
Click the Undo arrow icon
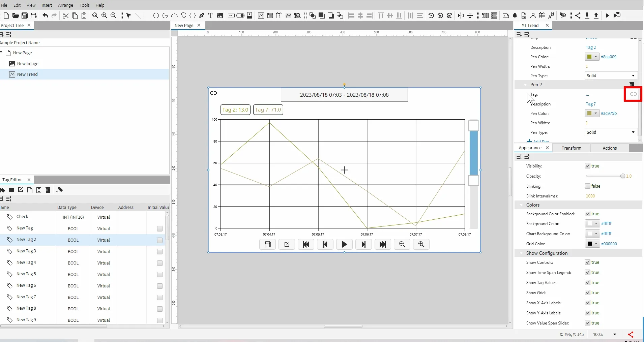[45, 15]
